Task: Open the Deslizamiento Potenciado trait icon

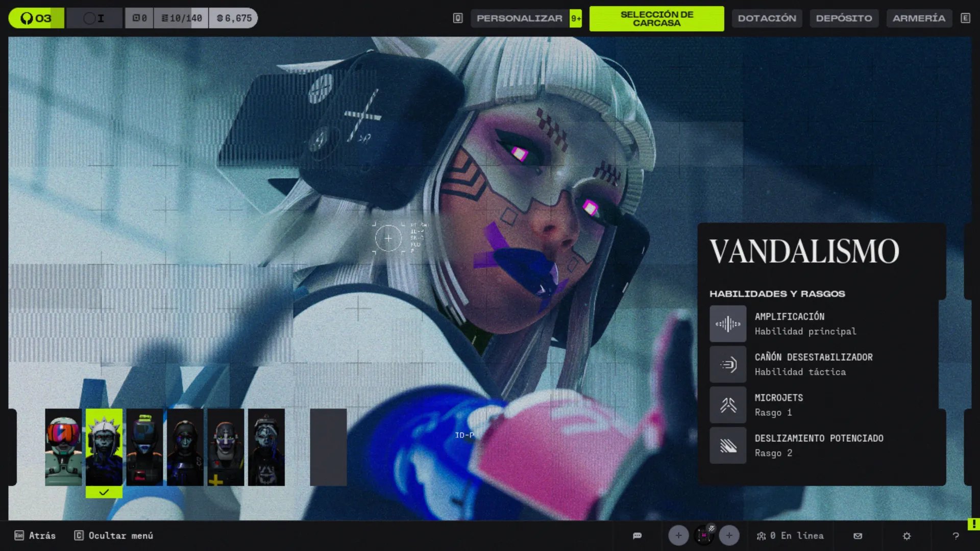Action: 728,445
